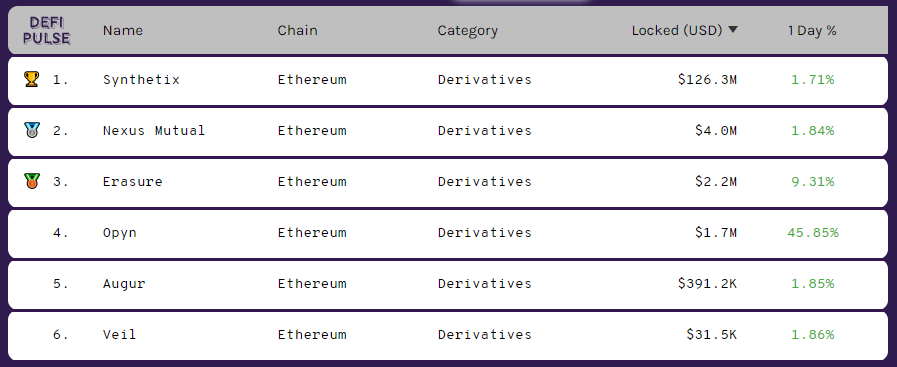
Task: Click the DeFi Pulse logo
Action: click(46, 30)
